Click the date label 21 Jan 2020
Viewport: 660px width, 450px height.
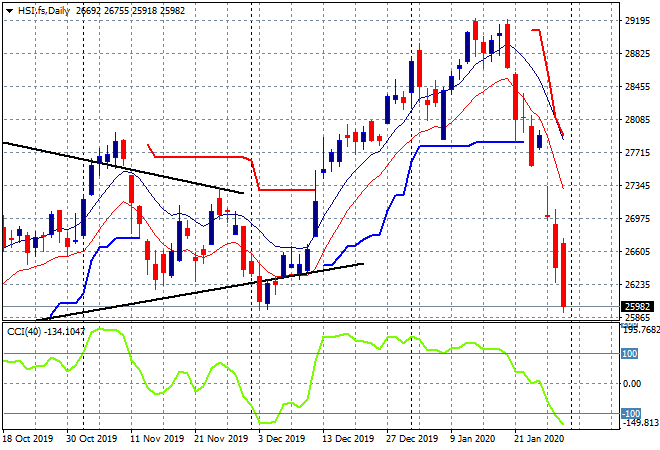click(539, 439)
